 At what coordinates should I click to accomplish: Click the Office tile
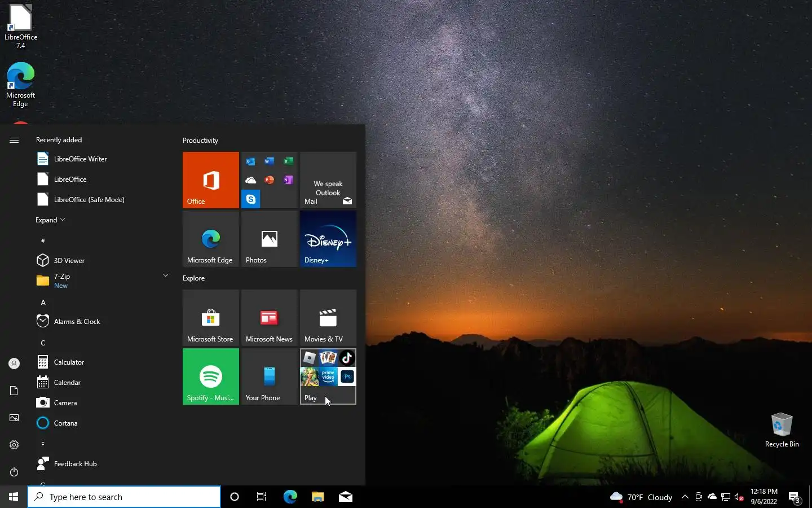(211, 180)
